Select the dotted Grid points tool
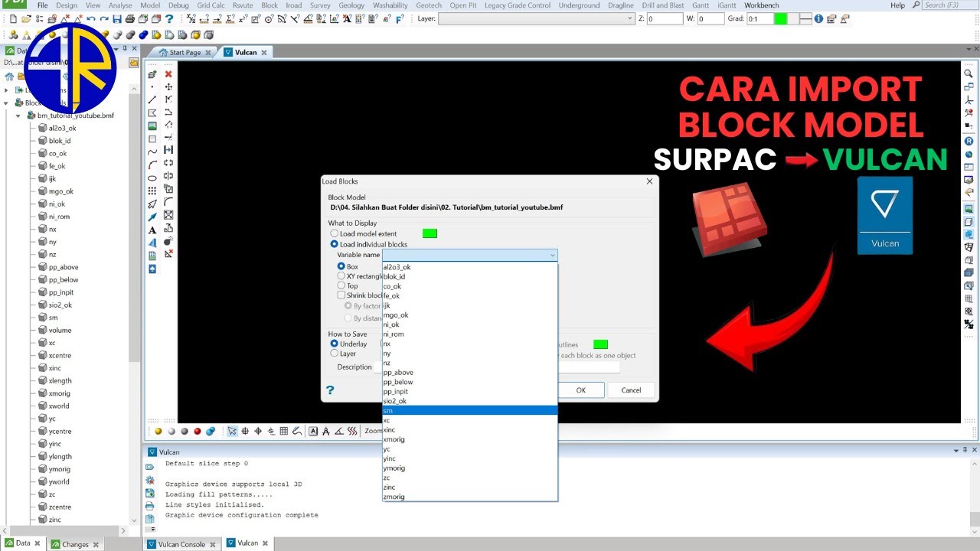 (x=152, y=190)
